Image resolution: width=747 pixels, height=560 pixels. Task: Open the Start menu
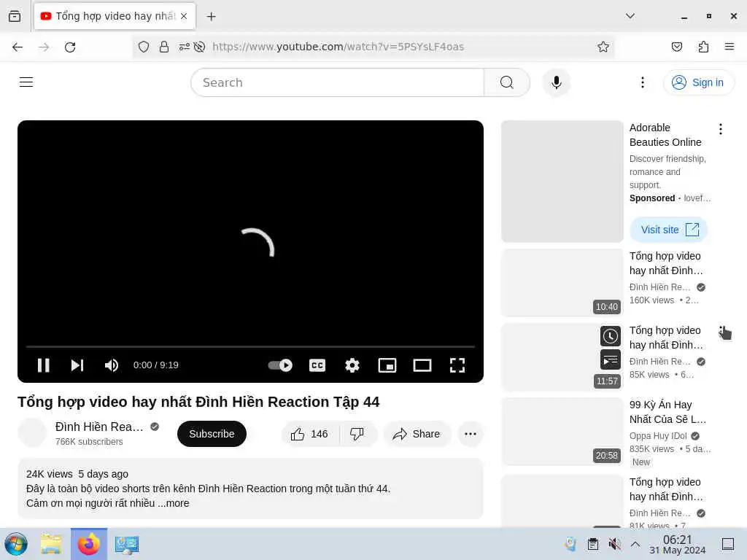[16, 544]
